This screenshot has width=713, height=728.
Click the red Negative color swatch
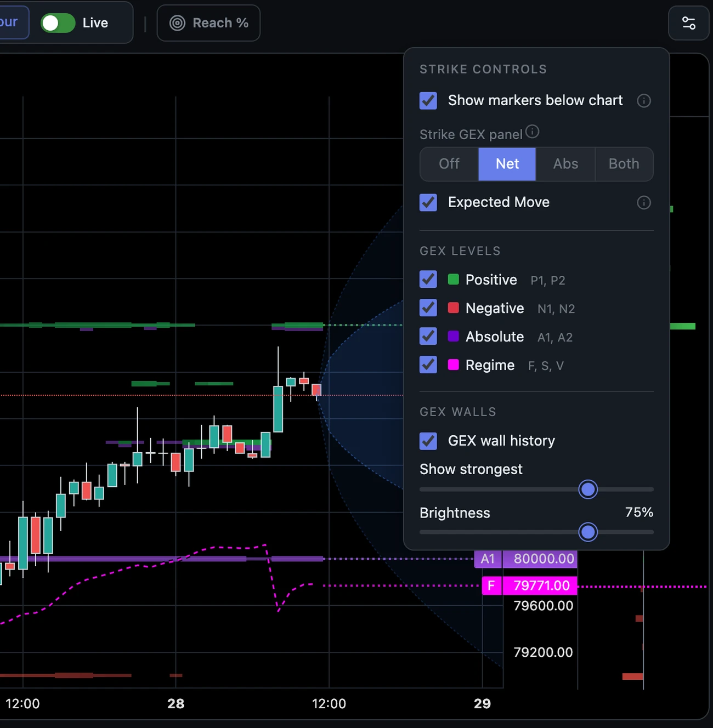pyautogui.click(x=454, y=308)
